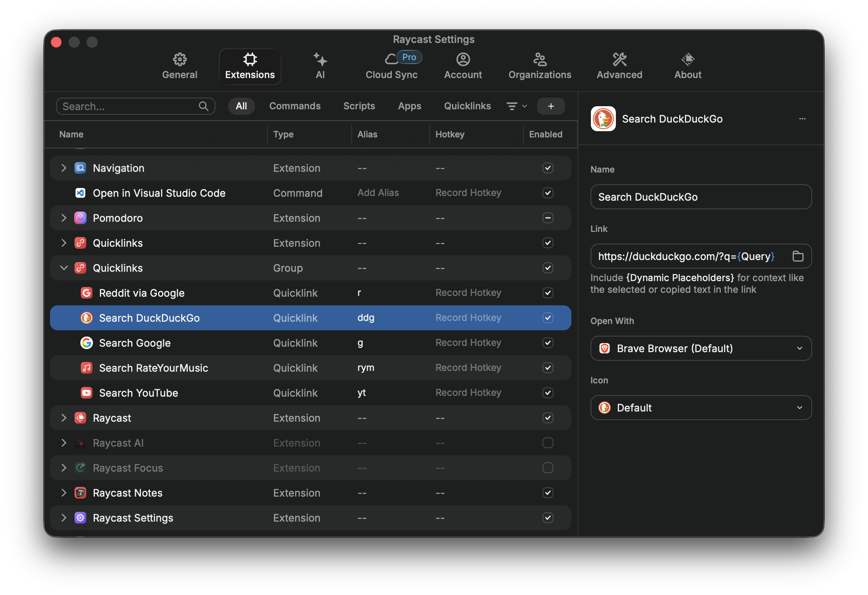Open the Open With browser dropdown
This screenshot has height=595, width=868.
pyautogui.click(x=701, y=348)
